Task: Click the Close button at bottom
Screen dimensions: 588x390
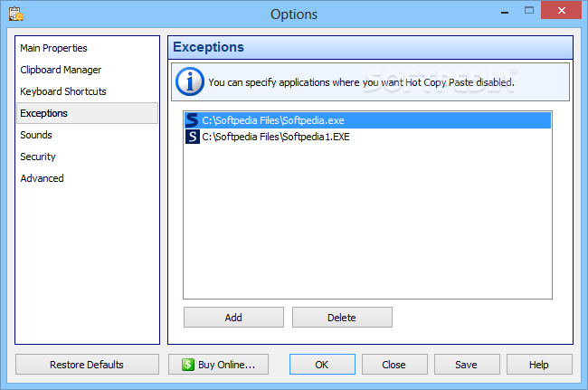Action: [394, 365]
